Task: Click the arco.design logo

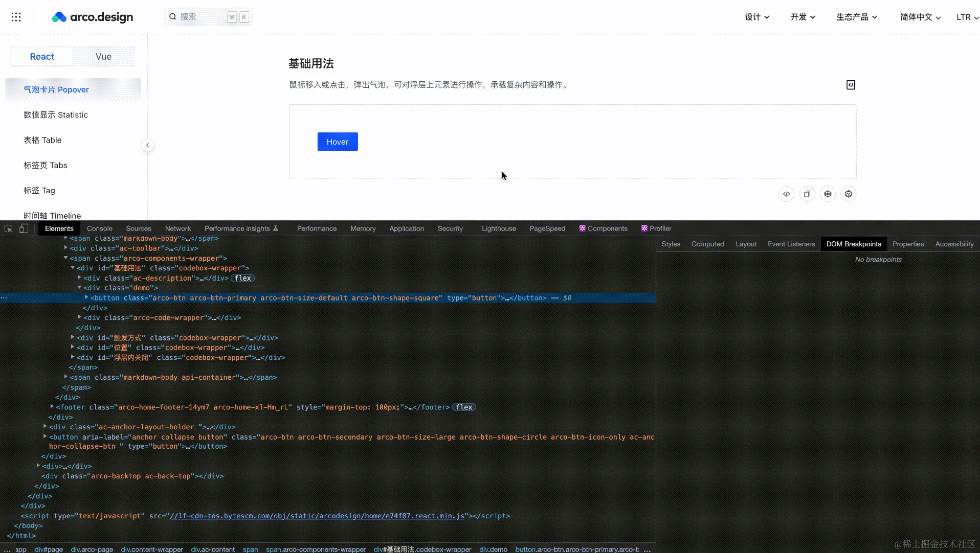Action: pos(93,17)
